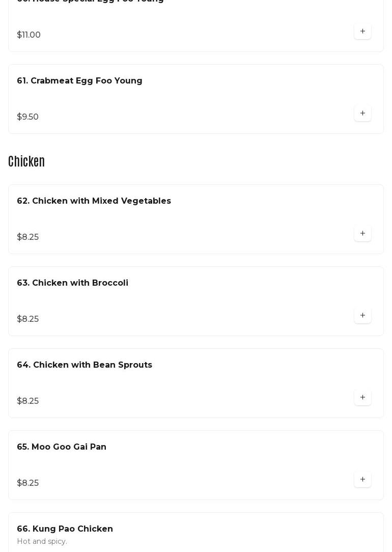Select the 66. Kung Pao Chicken title

pyautogui.click(x=65, y=529)
